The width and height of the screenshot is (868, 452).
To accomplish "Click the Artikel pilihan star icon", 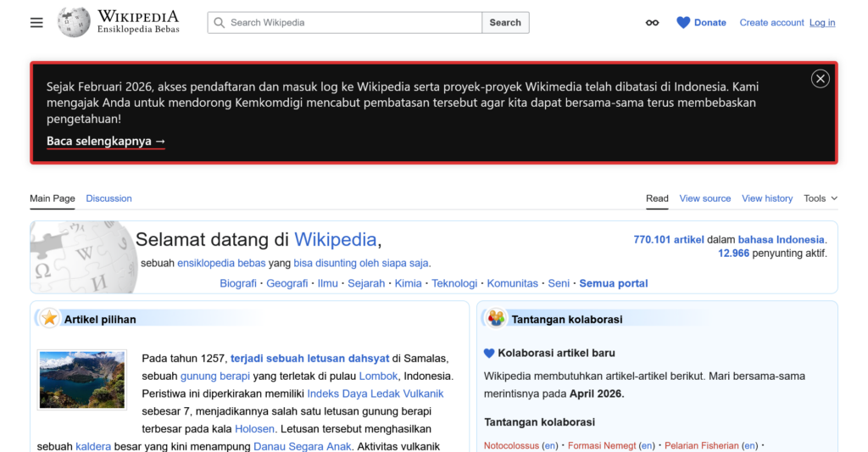I will pyautogui.click(x=50, y=319).
